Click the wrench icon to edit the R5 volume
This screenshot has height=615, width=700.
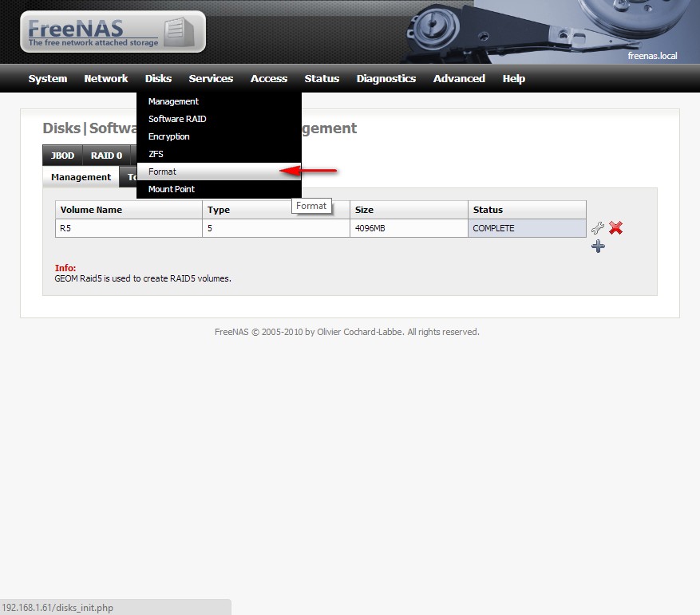(x=597, y=228)
